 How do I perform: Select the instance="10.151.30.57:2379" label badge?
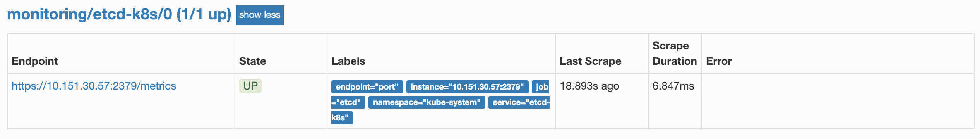click(x=467, y=87)
